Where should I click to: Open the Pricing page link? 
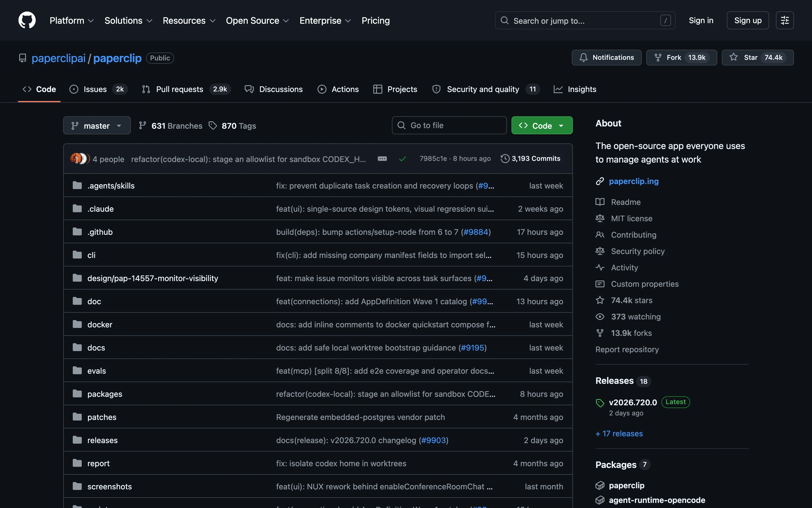click(x=376, y=21)
